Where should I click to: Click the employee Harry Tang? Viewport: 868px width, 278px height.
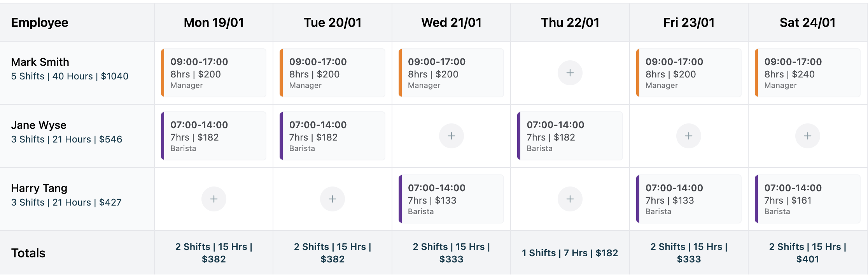pyautogui.click(x=38, y=188)
